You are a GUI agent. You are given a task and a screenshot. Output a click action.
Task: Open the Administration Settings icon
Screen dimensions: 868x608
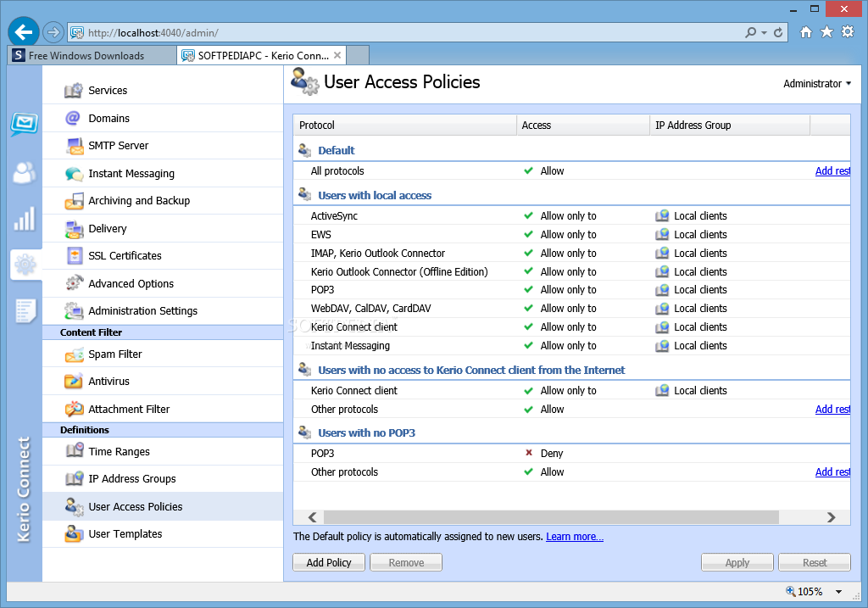[x=74, y=310]
